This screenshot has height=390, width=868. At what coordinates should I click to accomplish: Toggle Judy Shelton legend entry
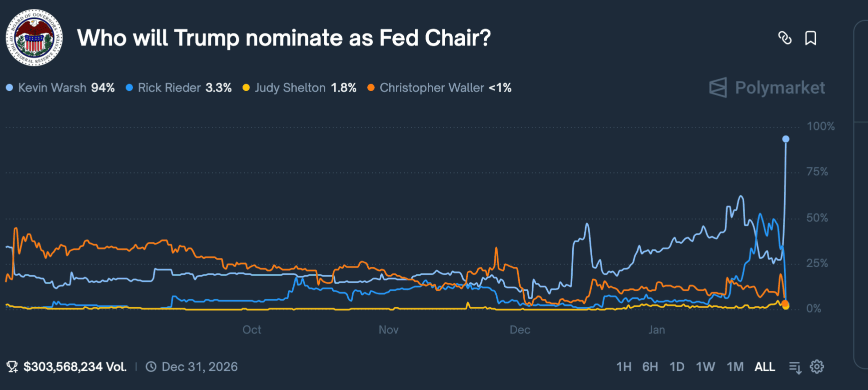[x=290, y=88]
